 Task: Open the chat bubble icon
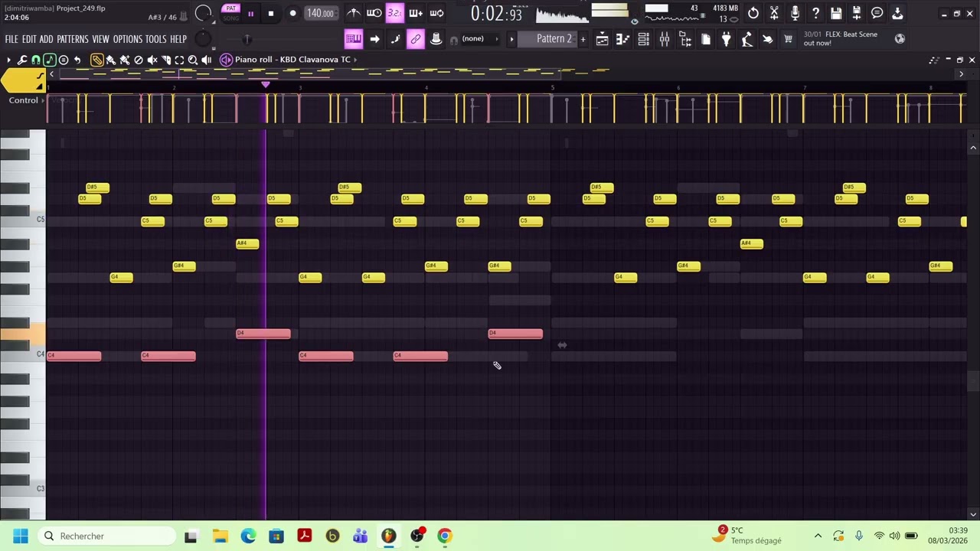(877, 13)
